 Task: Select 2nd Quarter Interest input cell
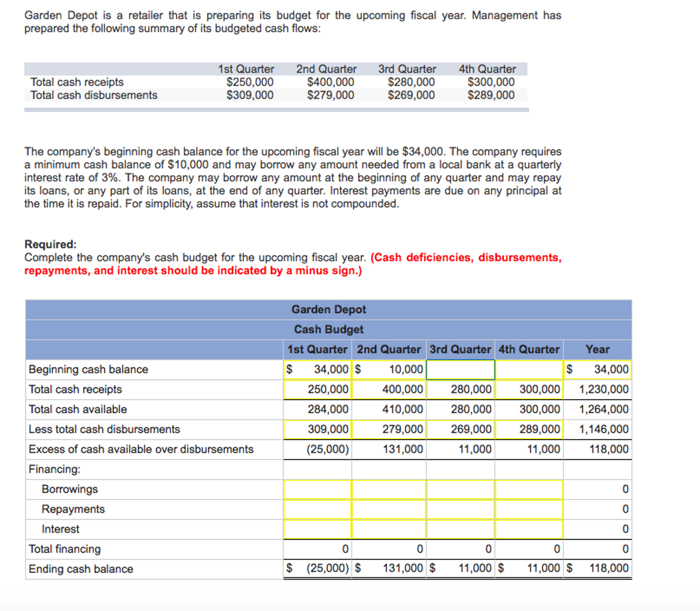pyautogui.click(x=389, y=529)
